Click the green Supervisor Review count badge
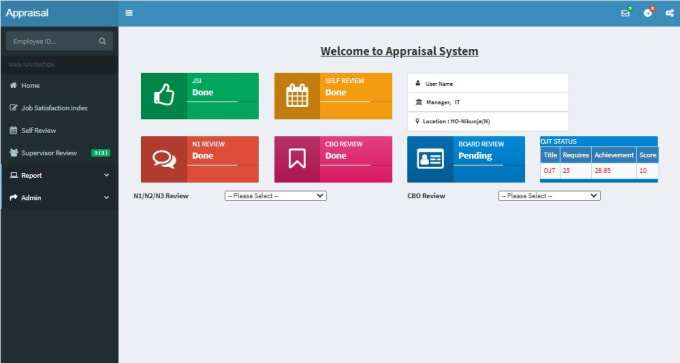The image size is (680, 363). tap(101, 153)
